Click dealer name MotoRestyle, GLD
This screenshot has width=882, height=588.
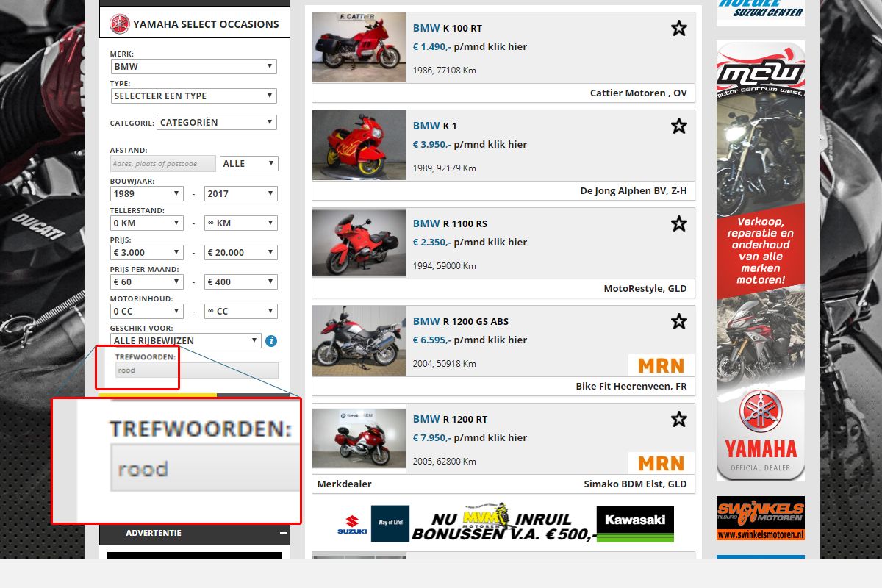click(645, 289)
